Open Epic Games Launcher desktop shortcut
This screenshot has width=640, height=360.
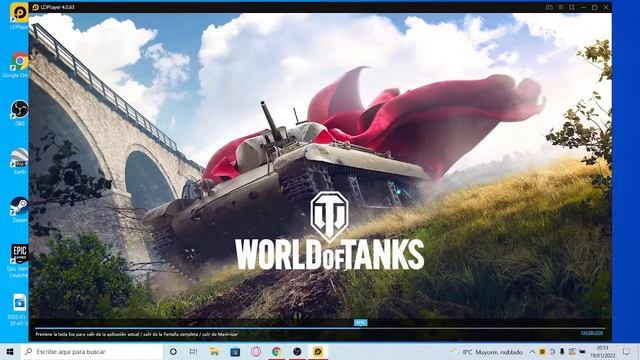(19, 261)
